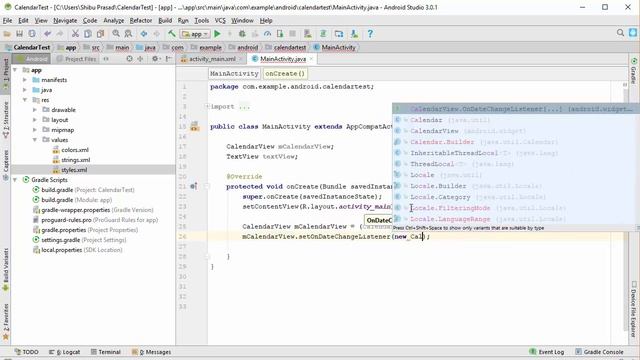The height and width of the screenshot is (360, 640).
Task: Open Project Structure toolbar icon
Action: tap(339, 34)
